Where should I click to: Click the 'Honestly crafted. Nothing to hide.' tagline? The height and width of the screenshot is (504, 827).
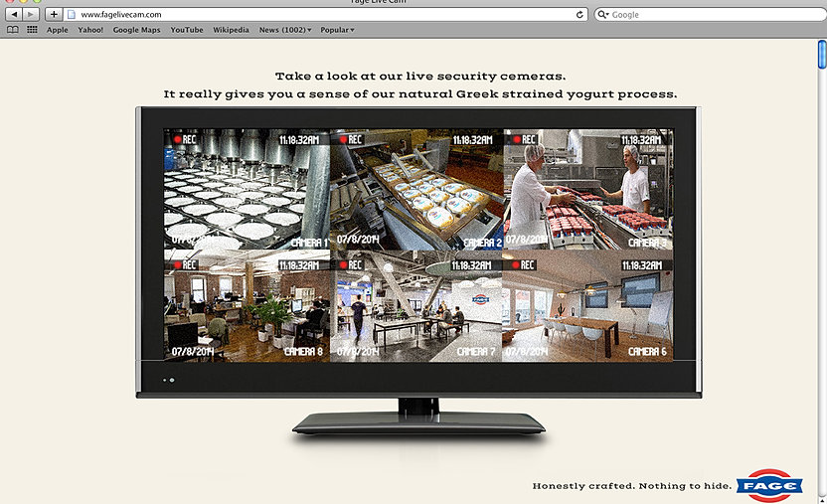pos(632,486)
